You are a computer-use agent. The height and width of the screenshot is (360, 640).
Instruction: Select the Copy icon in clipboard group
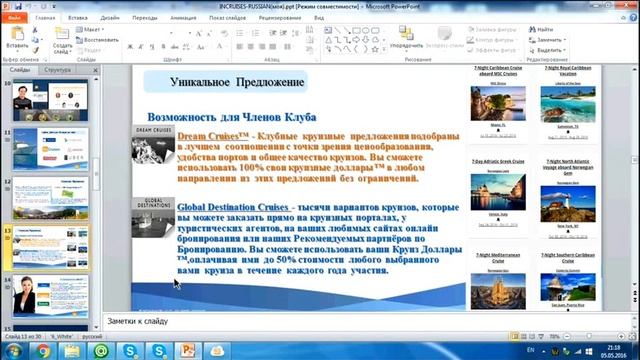[x=36, y=40]
